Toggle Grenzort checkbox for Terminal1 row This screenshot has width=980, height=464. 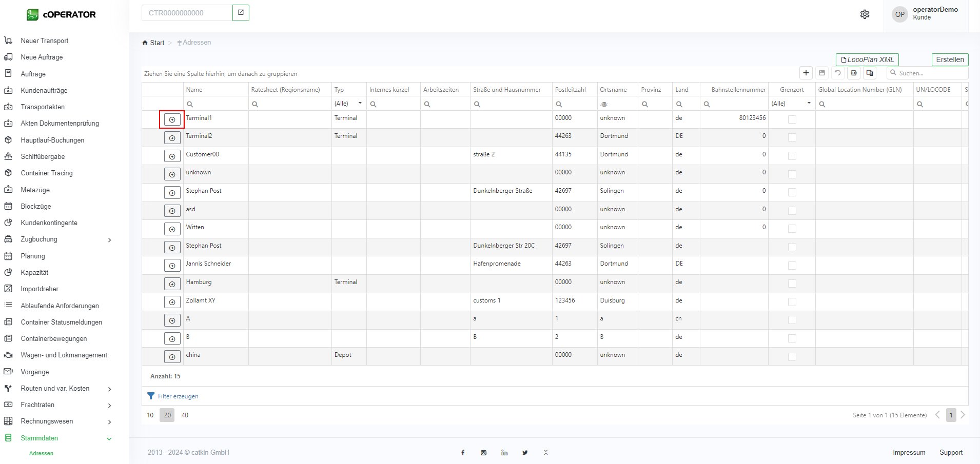792,119
